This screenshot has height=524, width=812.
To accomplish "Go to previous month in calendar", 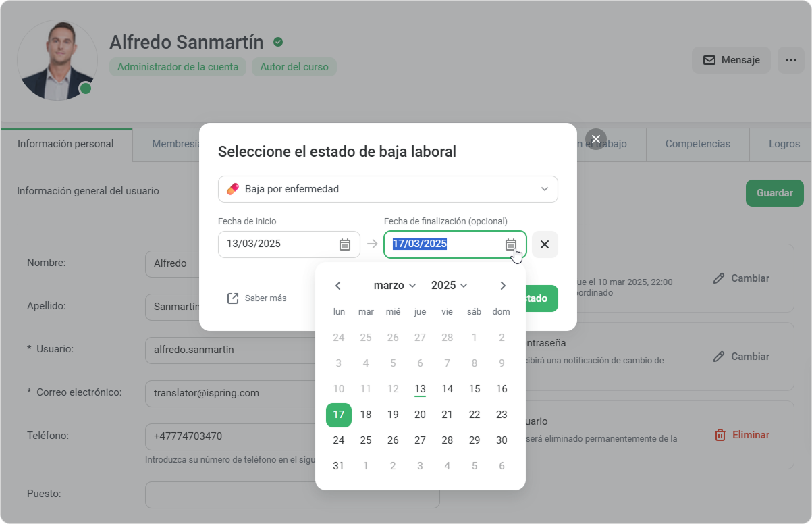I will pyautogui.click(x=338, y=286).
